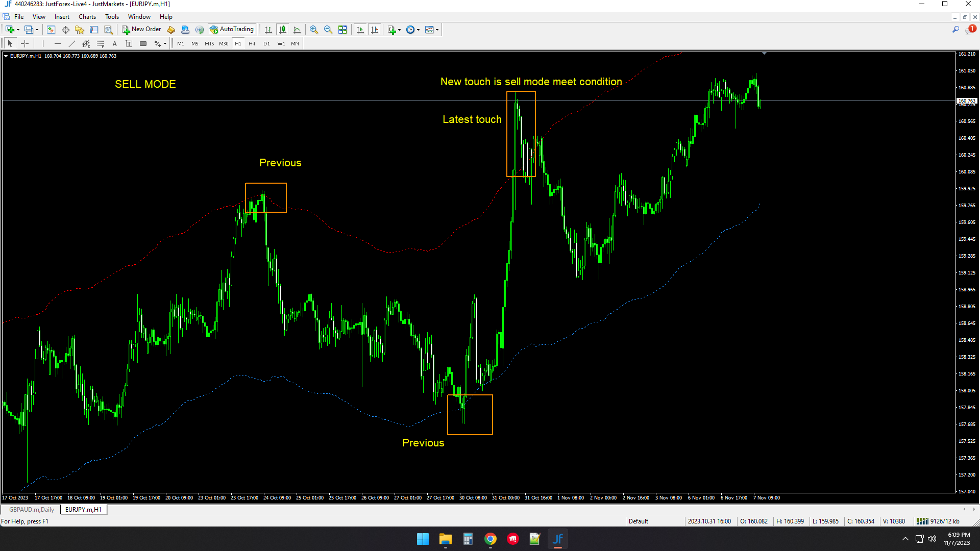This screenshot has width=980, height=551.
Task: Open the Data Window crosshair icon
Action: [65, 30]
